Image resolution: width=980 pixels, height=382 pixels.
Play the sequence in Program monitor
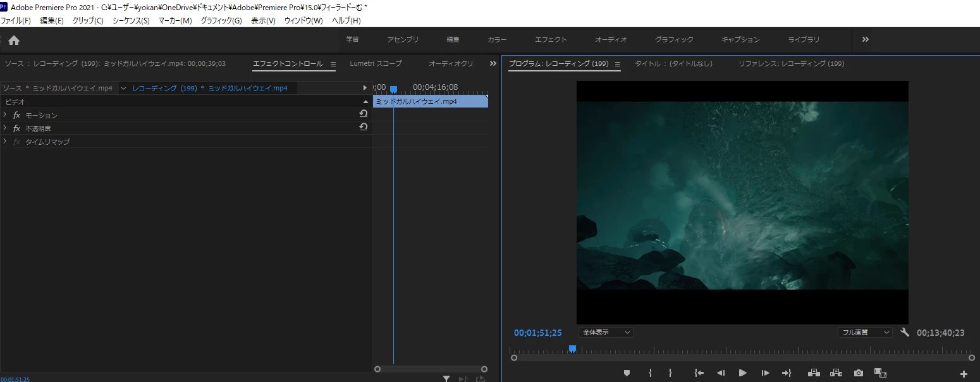(743, 373)
